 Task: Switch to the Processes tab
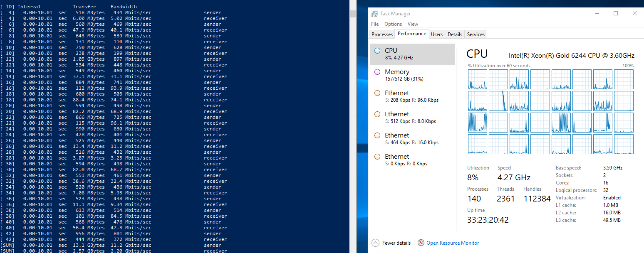point(382,34)
